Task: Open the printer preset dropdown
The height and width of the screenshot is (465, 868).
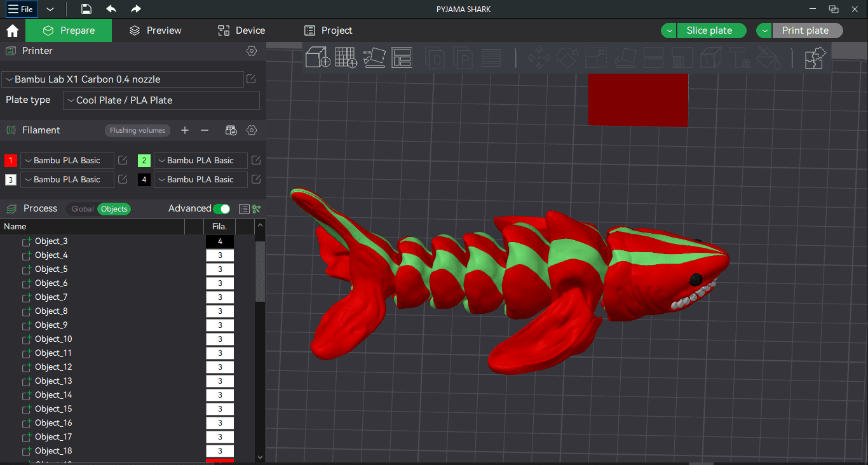Action: coord(123,79)
